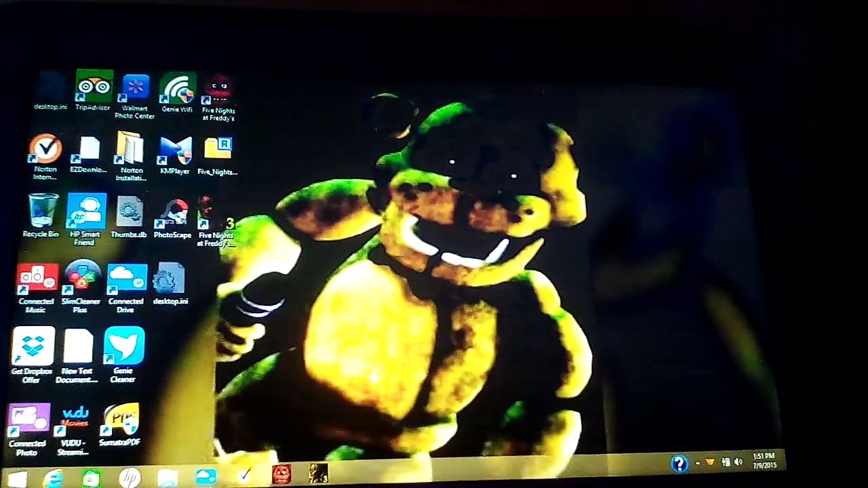Screen dimensions: 868x488
Task: Select the New Text Document file
Action: (77, 357)
